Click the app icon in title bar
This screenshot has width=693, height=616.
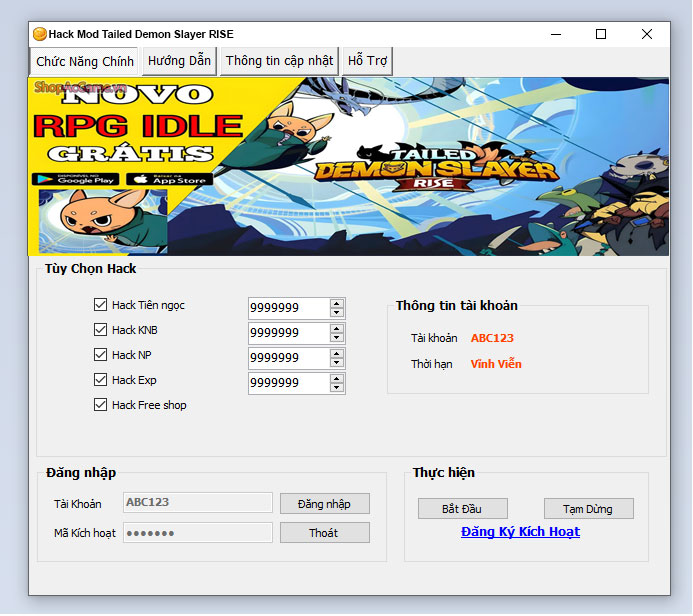40,34
